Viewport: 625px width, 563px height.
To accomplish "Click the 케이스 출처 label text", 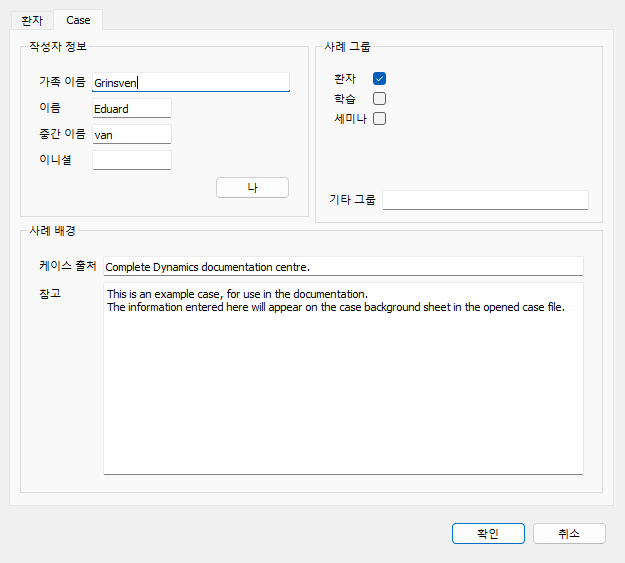I will point(68,266).
